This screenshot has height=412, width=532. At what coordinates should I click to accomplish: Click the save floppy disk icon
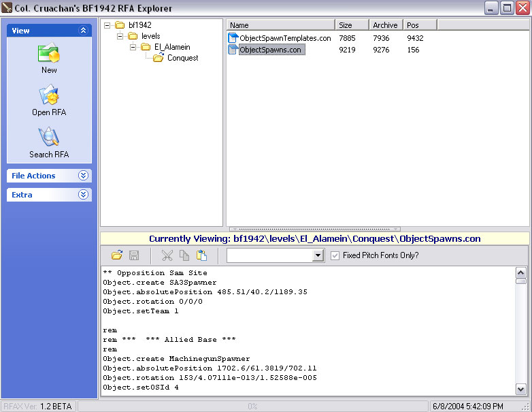click(x=134, y=255)
